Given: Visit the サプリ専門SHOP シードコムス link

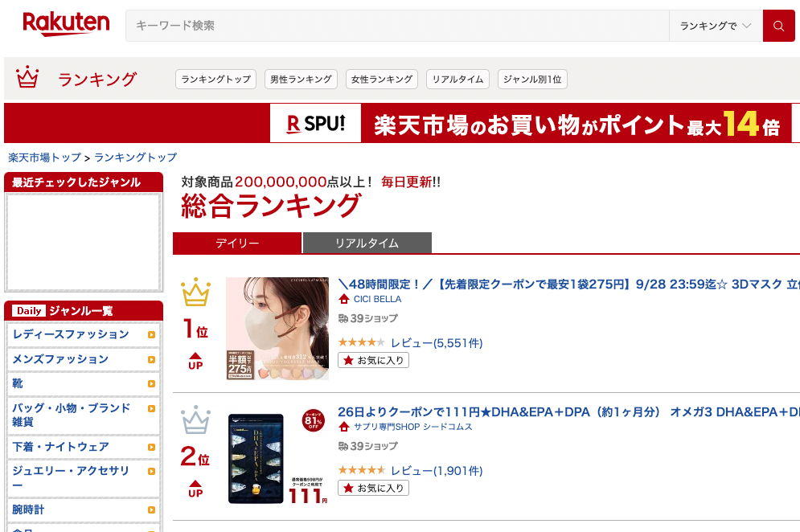Looking at the screenshot, I should [413, 427].
